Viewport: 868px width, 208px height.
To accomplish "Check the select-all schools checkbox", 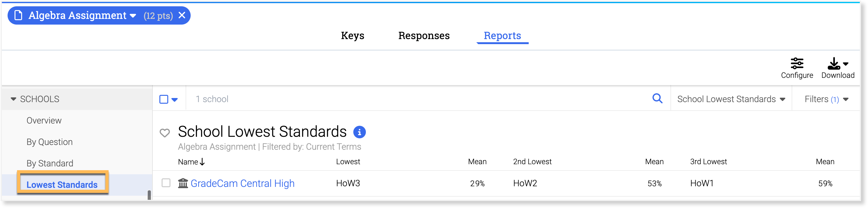I will (163, 99).
